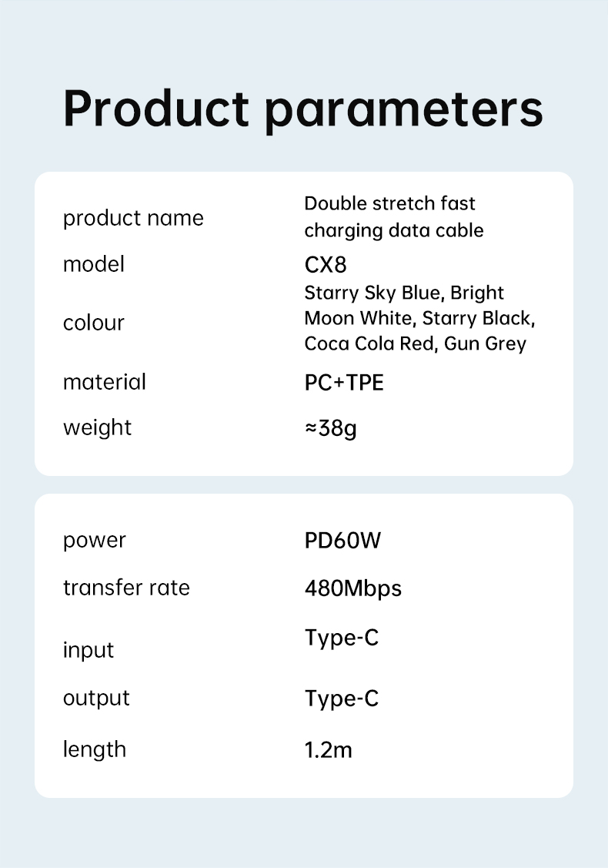Click the output Type-C value
This screenshot has height=868, width=608.
[342, 699]
